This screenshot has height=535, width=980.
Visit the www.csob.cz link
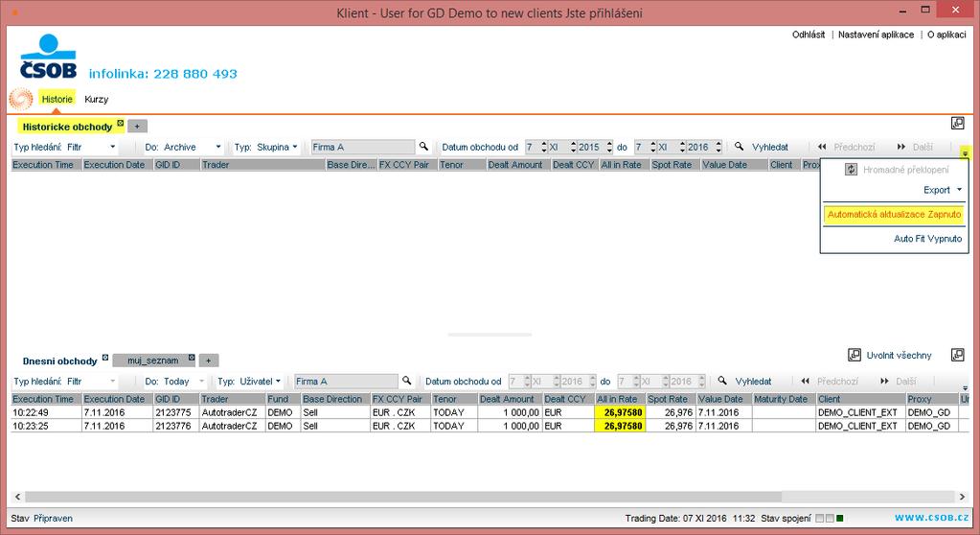click(931, 518)
